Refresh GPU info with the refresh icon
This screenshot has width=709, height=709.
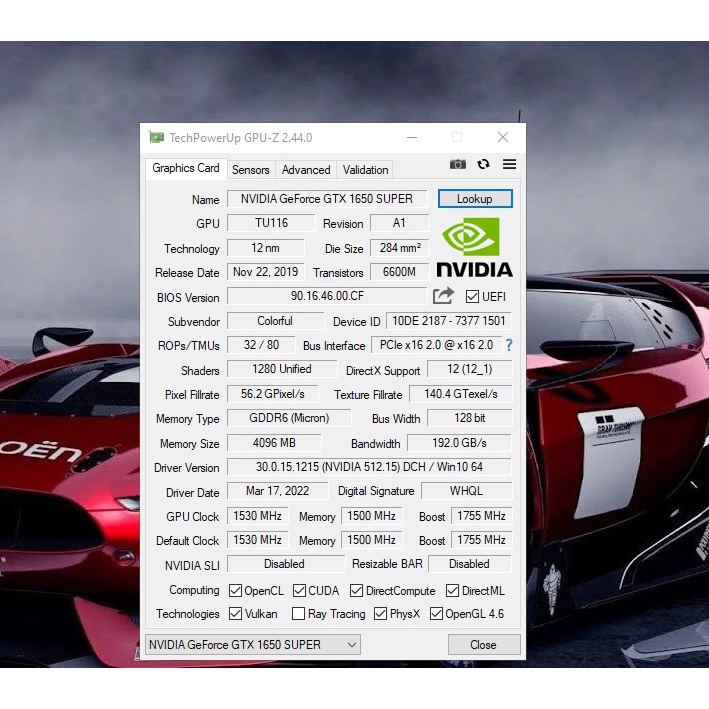point(483,164)
